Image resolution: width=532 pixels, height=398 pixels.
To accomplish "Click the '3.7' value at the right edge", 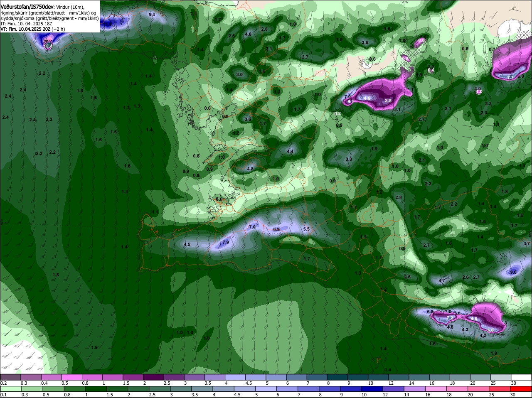I will click(527, 244).
